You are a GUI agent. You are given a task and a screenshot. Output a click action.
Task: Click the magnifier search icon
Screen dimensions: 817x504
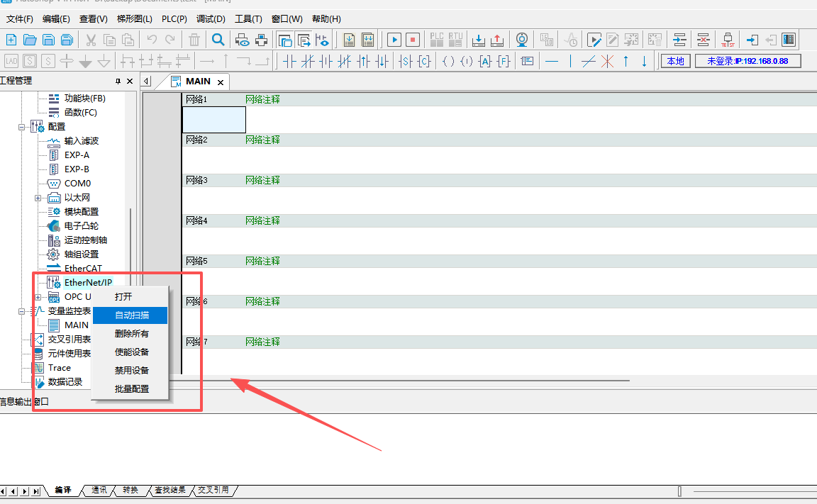[x=218, y=40]
